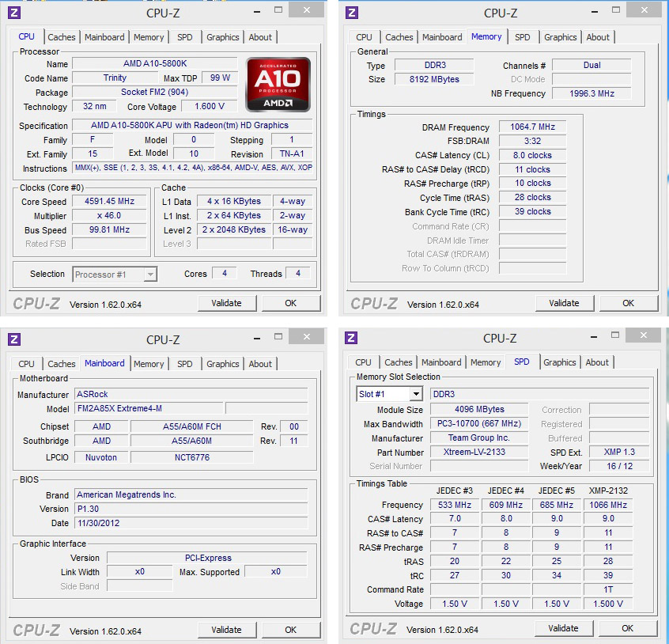The width and height of the screenshot is (669, 644).
Task: Close the Memory tab window
Action: pos(644,9)
